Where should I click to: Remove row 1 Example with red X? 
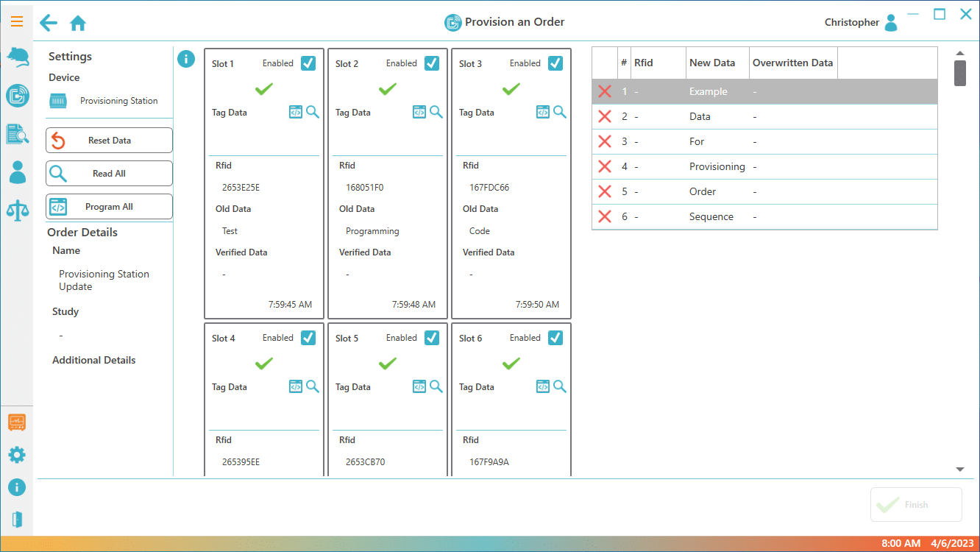[605, 92]
